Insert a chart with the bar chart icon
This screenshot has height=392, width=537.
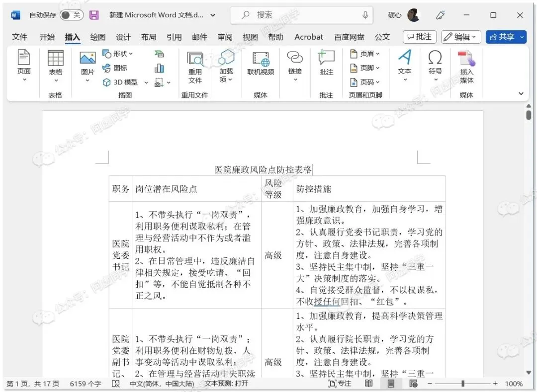(159, 68)
